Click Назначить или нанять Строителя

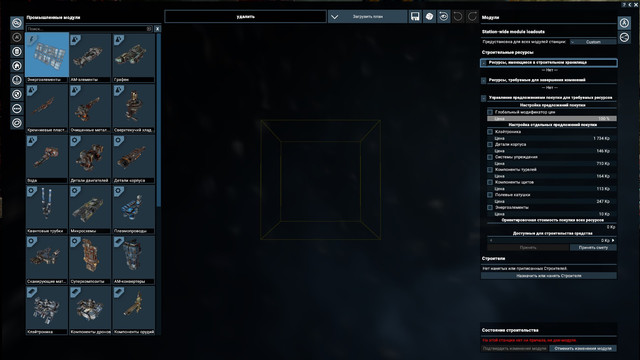[549, 276]
